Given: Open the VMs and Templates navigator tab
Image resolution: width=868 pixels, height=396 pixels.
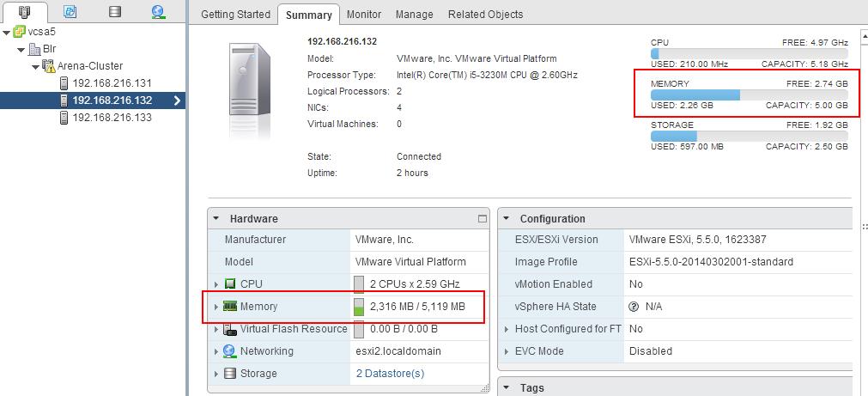Looking at the screenshot, I should [x=70, y=11].
